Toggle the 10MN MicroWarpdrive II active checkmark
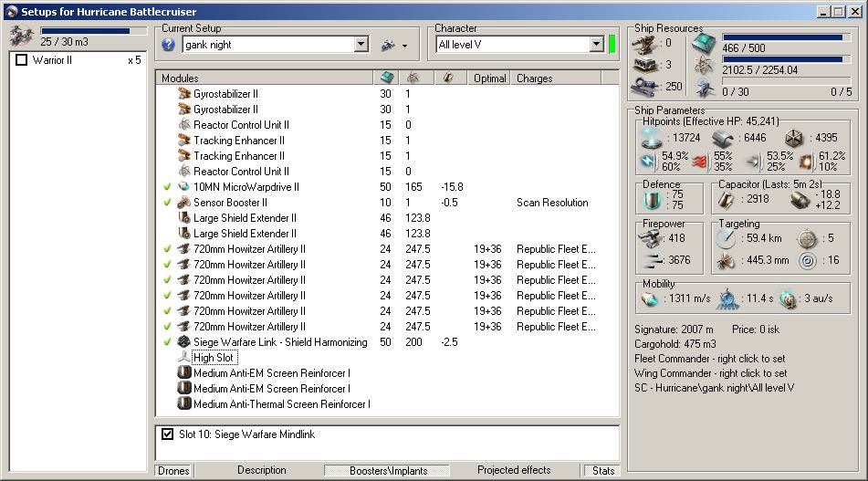868x481 pixels. 167,187
